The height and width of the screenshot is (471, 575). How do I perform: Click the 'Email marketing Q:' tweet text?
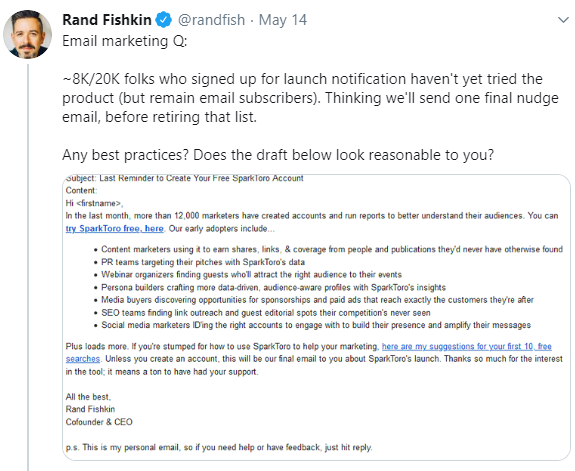pyautogui.click(x=125, y=41)
